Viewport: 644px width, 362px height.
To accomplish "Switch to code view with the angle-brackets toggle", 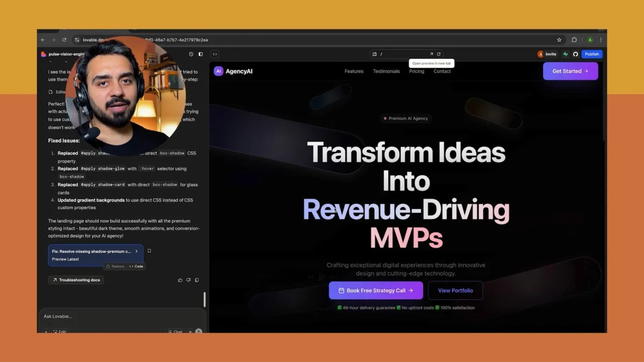I will [x=215, y=54].
